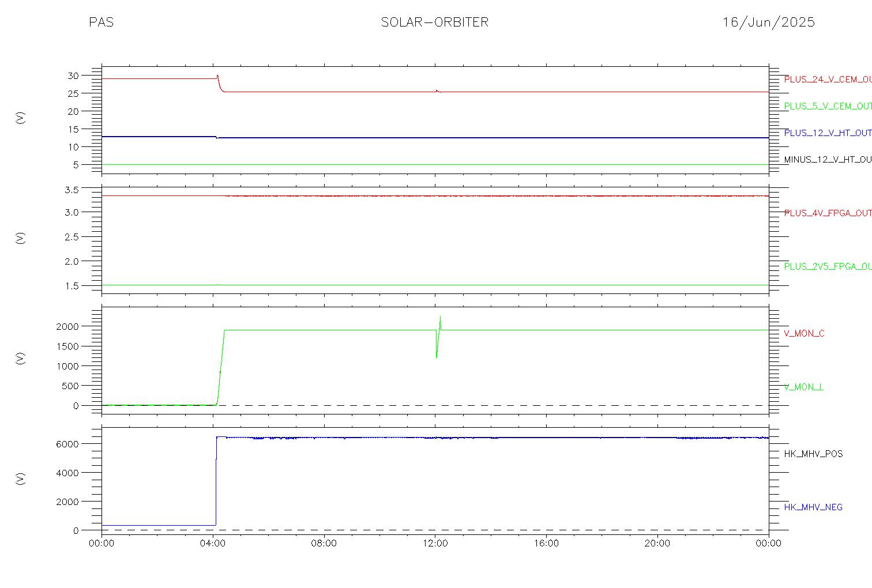Click the PLUS_5_V_CEM_OUT legend label
The width and height of the screenshot is (872, 588).
pyautogui.click(x=828, y=106)
